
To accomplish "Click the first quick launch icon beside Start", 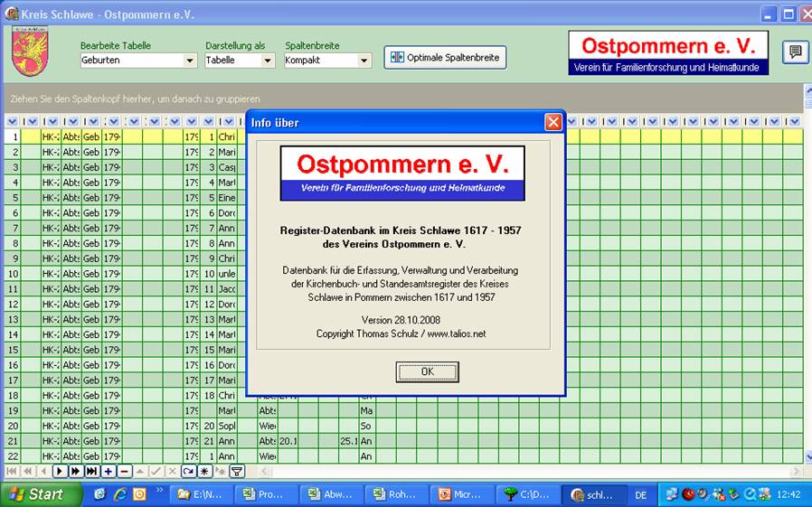I will 100,494.
